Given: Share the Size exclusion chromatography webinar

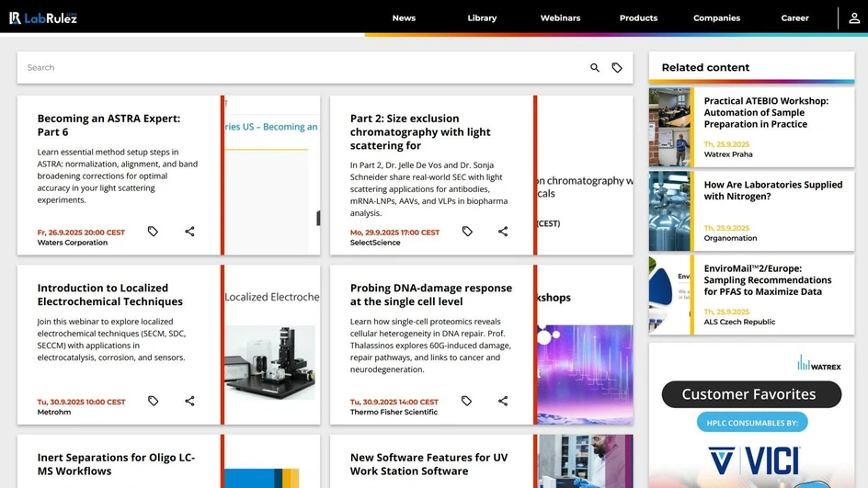Looking at the screenshot, I should (503, 232).
